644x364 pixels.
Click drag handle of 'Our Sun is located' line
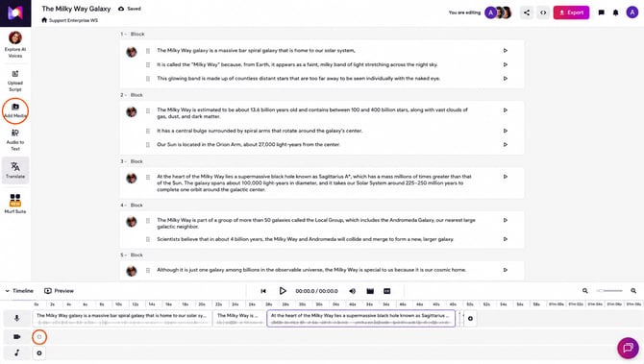pos(148,144)
